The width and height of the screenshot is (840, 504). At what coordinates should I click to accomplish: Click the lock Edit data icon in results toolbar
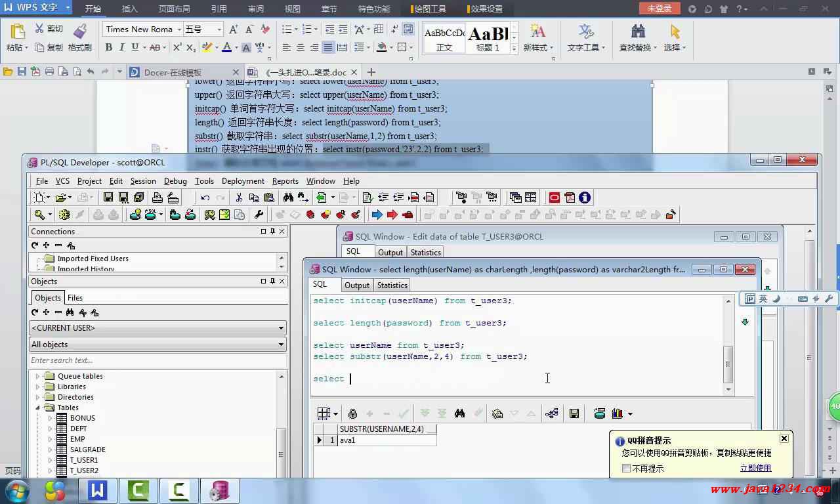point(352,413)
